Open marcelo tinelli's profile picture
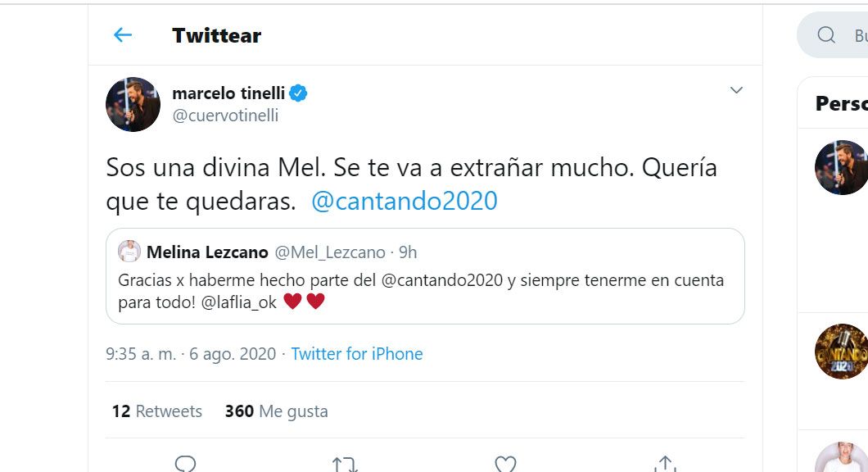 coord(133,104)
